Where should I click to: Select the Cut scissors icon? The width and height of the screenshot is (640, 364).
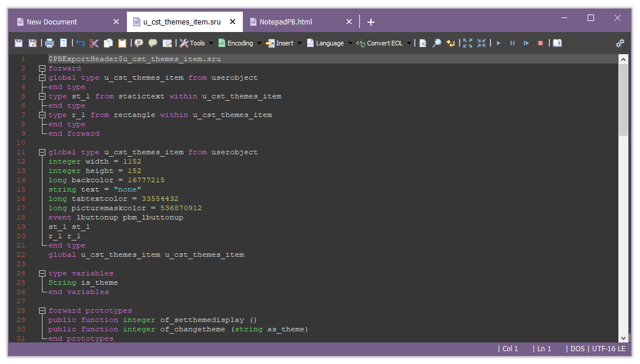click(x=94, y=43)
